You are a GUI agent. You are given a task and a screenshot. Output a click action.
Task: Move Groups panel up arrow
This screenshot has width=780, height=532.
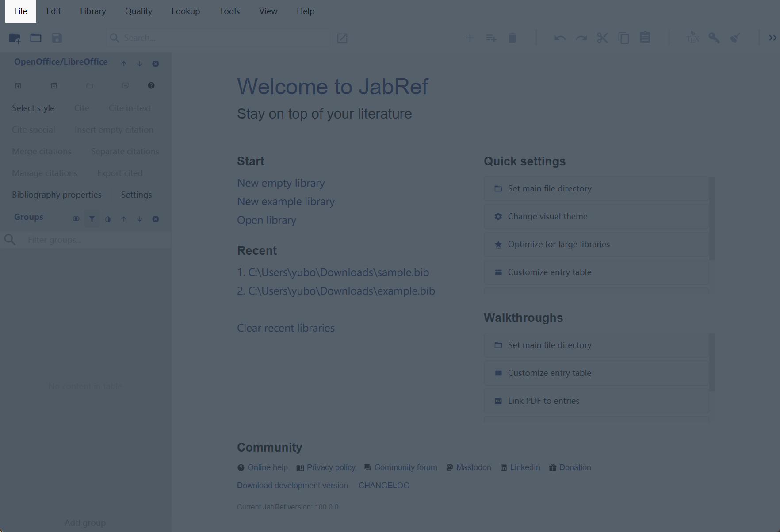[x=124, y=219]
